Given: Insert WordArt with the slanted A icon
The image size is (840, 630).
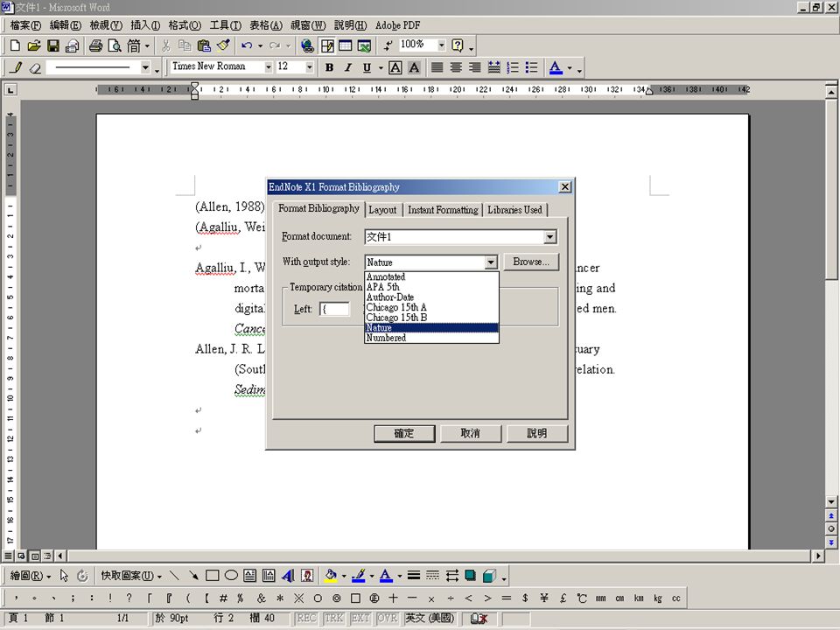Looking at the screenshot, I should point(288,576).
